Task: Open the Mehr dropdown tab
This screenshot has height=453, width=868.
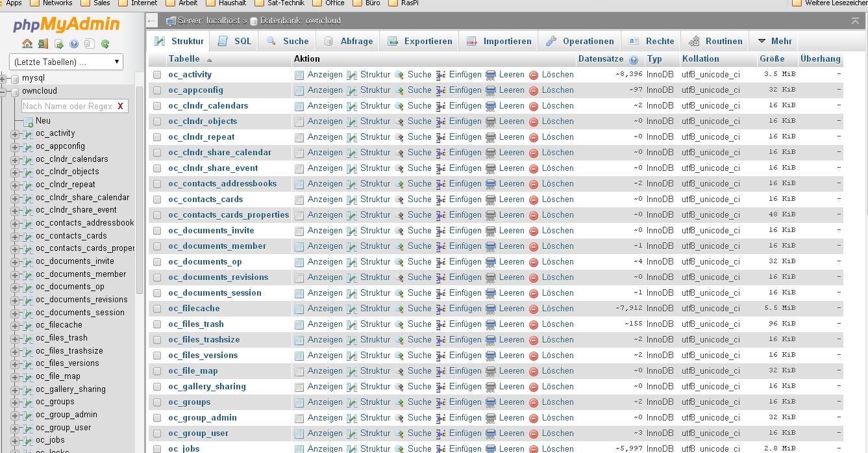Action: coord(775,41)
